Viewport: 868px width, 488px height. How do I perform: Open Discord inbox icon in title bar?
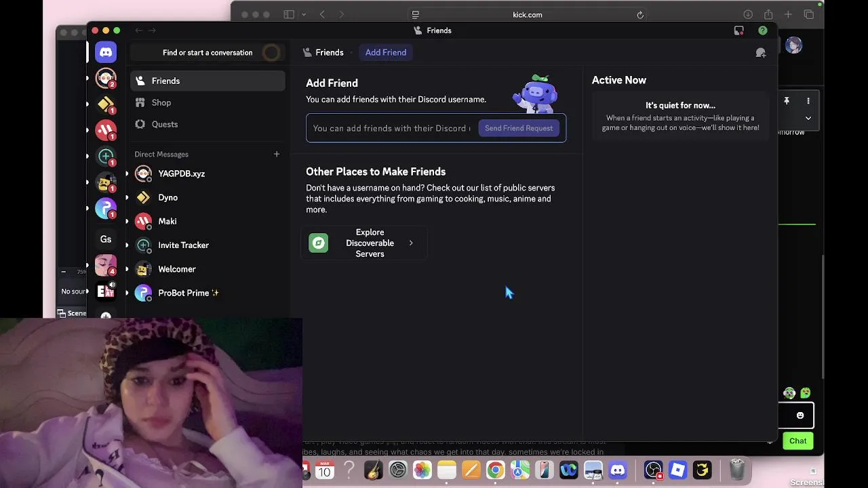739,30
